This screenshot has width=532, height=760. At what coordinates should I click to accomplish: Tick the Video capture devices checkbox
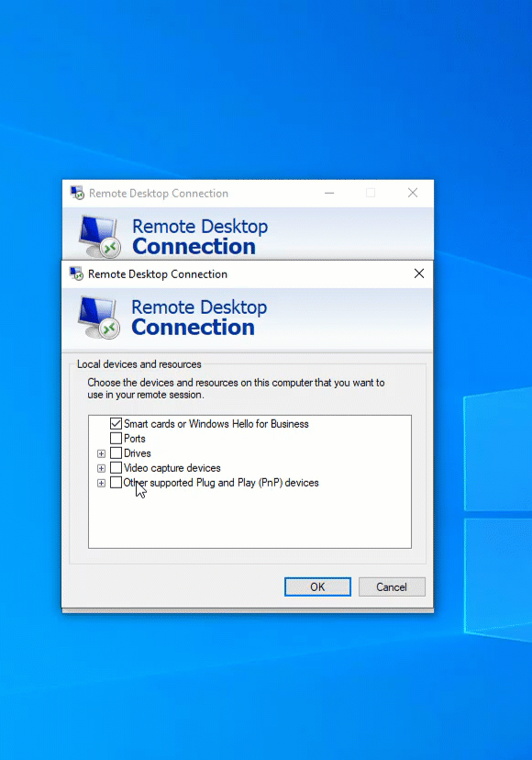click(116, 468)
